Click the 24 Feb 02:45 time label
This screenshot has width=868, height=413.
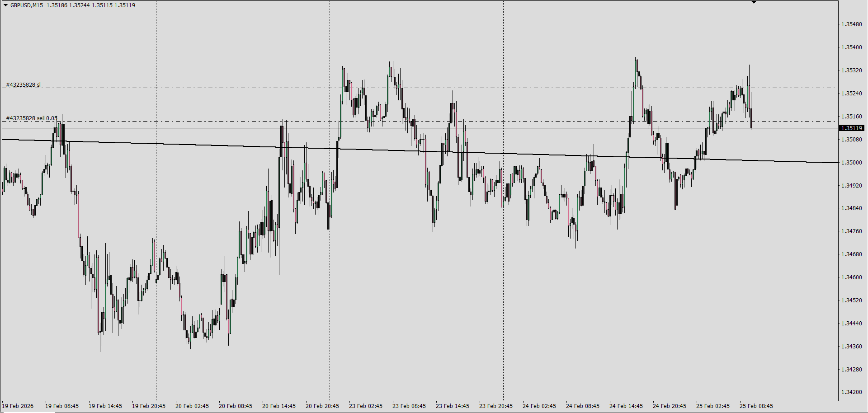(x=539, y=406)
